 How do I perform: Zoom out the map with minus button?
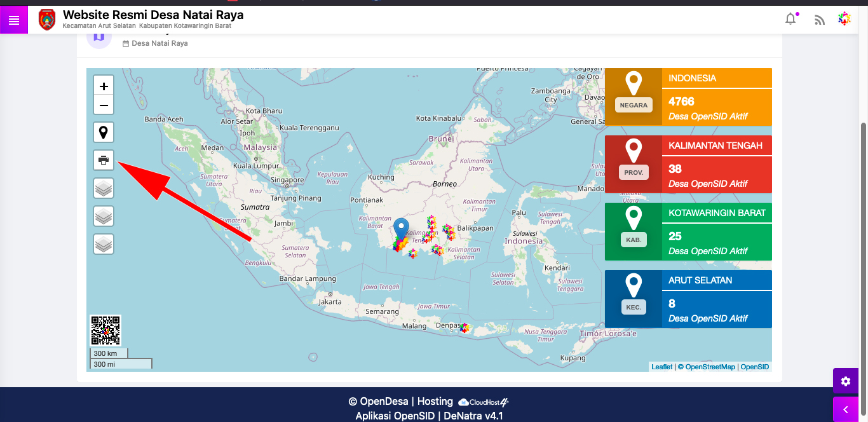pos(104,105)
